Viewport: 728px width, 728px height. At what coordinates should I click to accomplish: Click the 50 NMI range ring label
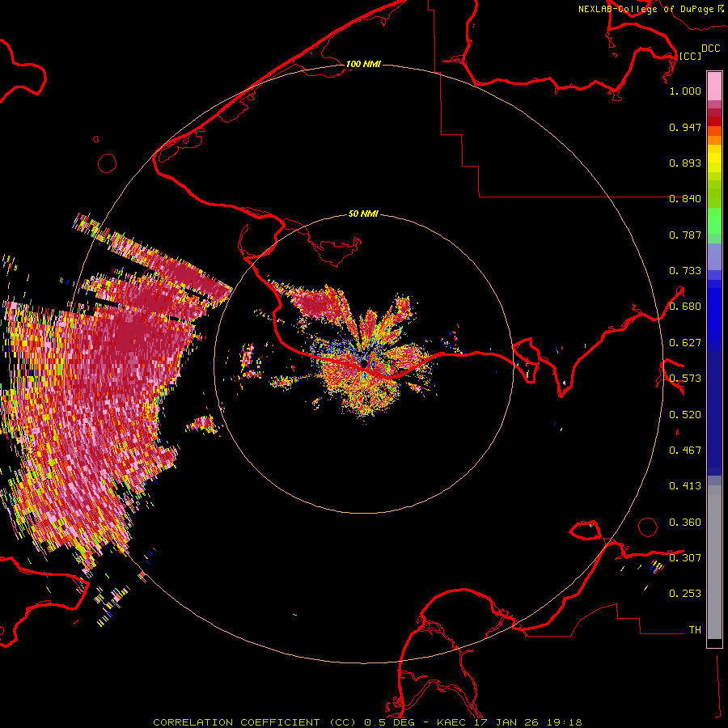(x=363, y=214)
